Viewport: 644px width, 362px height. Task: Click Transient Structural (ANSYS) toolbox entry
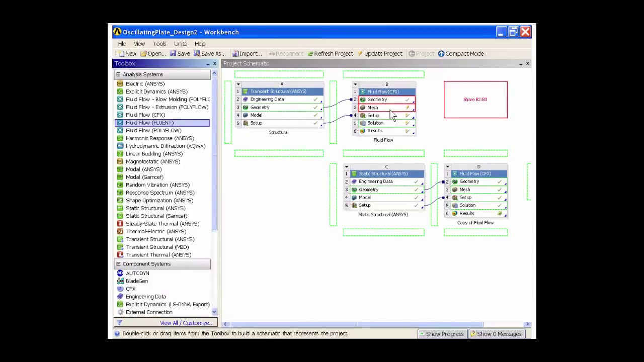[x=160, y=239]
